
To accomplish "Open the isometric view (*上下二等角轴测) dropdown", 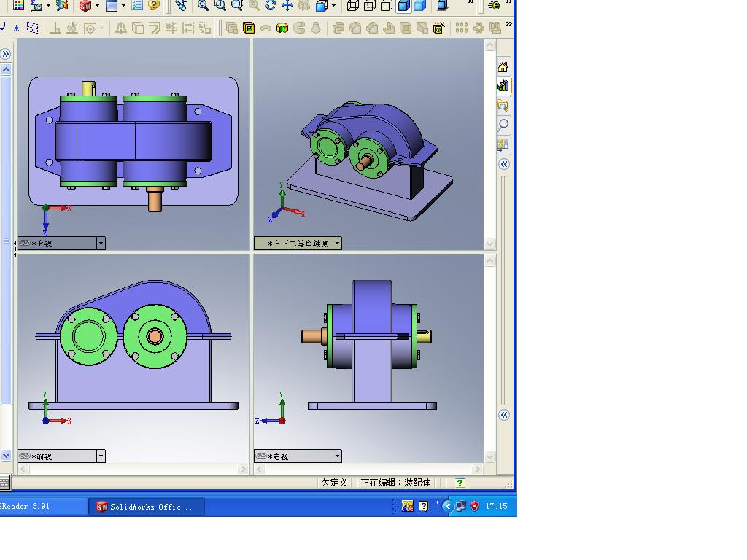I will pos(337,244).
